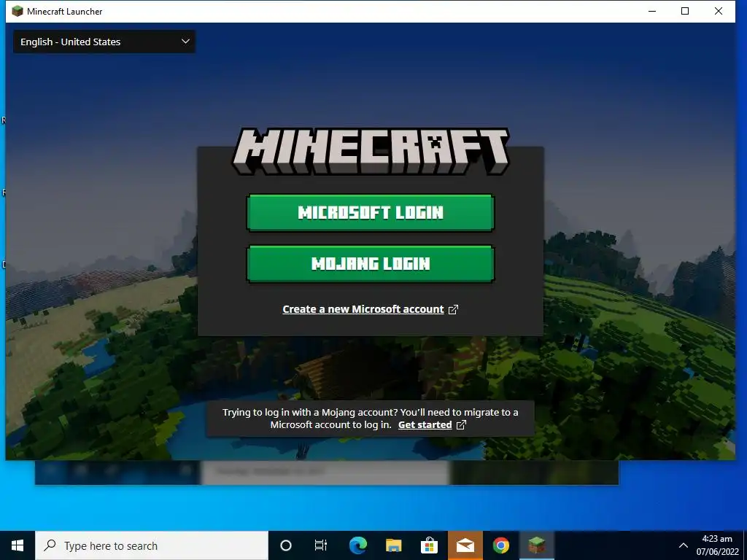Click the external link icon beside Get started
The image size is (747, 560).
coord(461,425)
